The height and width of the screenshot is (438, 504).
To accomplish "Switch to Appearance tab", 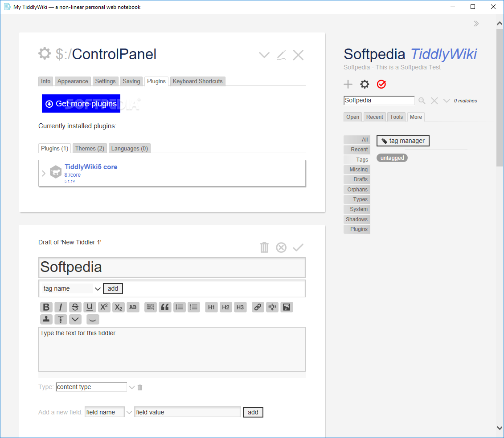I will pyautogui.click(x=73, y=81).
